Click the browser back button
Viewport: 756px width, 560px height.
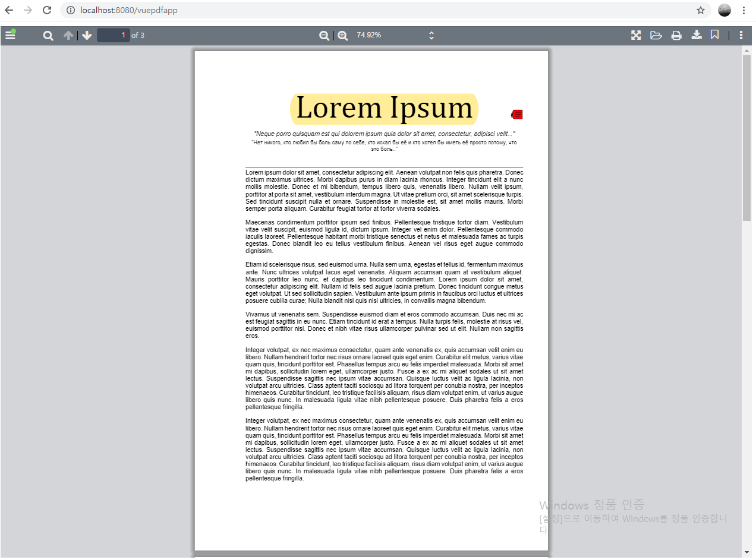point(9,10)
